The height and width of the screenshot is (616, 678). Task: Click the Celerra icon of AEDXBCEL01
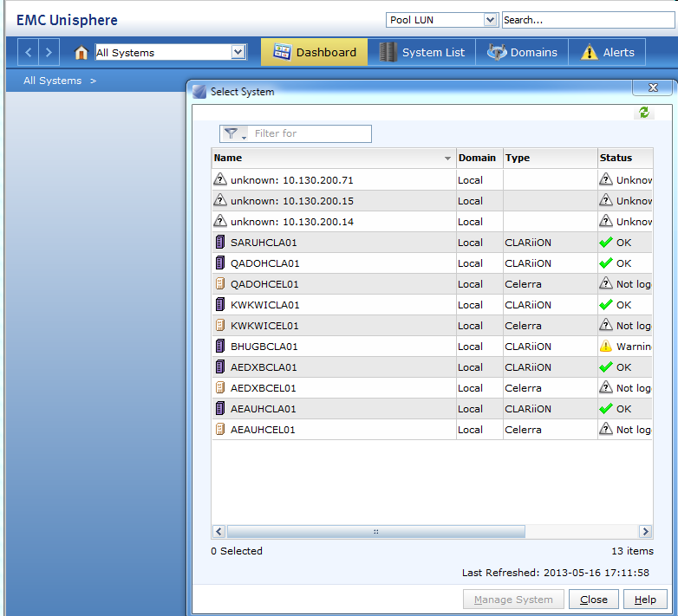click(x=220, y=387)
